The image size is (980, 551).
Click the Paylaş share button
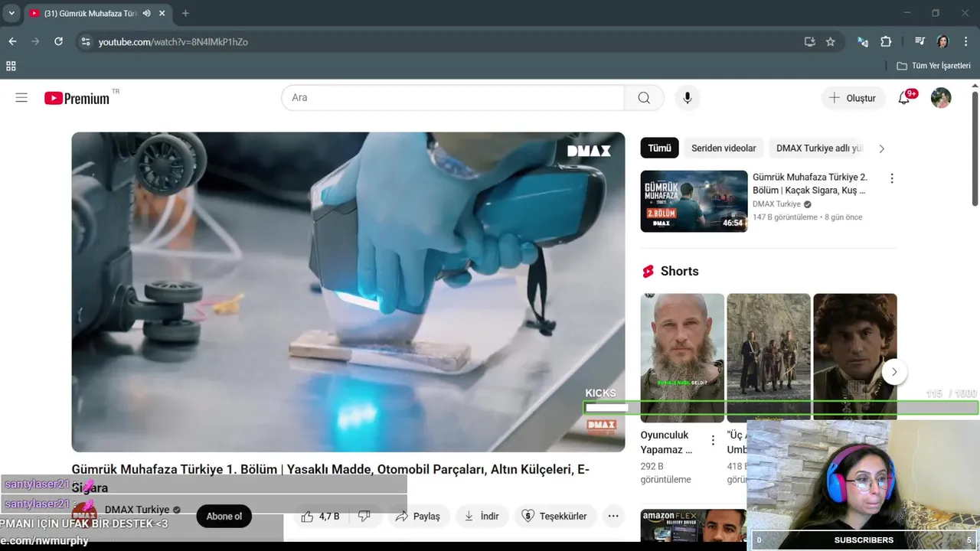[x=417, y=517]
